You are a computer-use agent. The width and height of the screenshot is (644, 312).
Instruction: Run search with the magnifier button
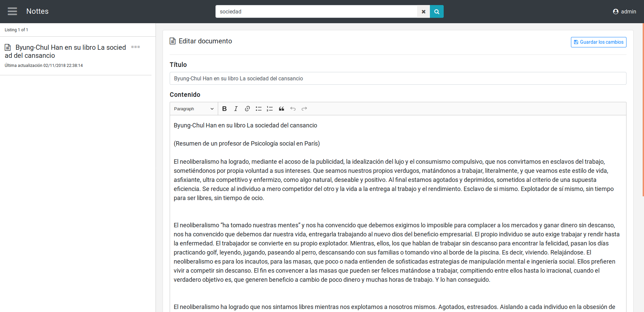[x=437, y=11]
